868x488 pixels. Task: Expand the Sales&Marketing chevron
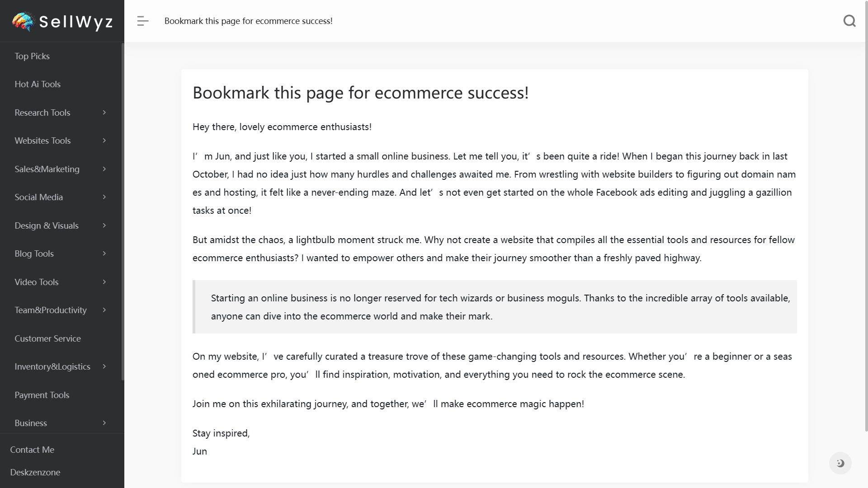coord(104,169)
